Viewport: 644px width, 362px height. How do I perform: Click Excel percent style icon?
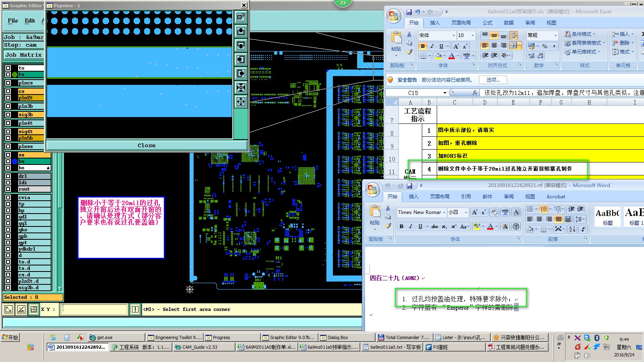click(x=545, y=46)
